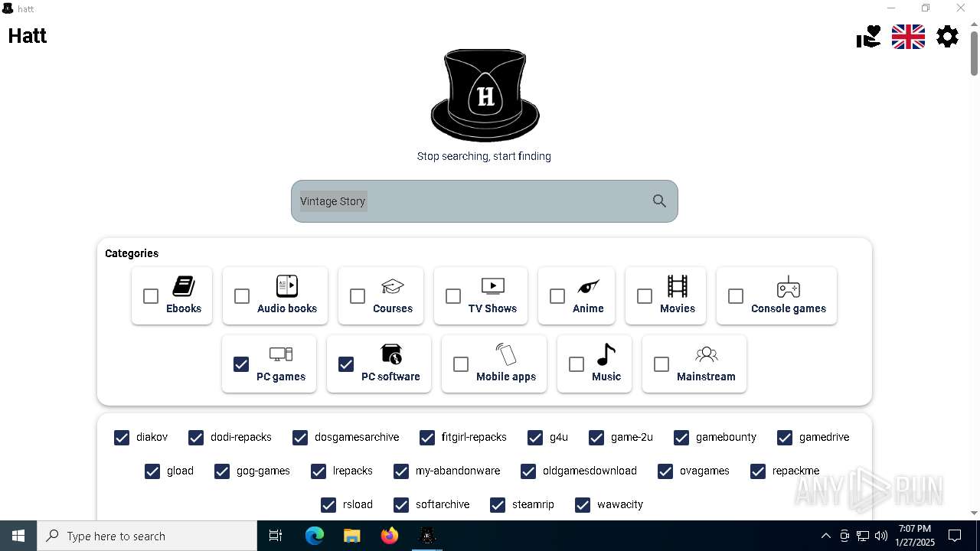
Task: Disable the dosgamesarchive source
Action: [300, 437]
